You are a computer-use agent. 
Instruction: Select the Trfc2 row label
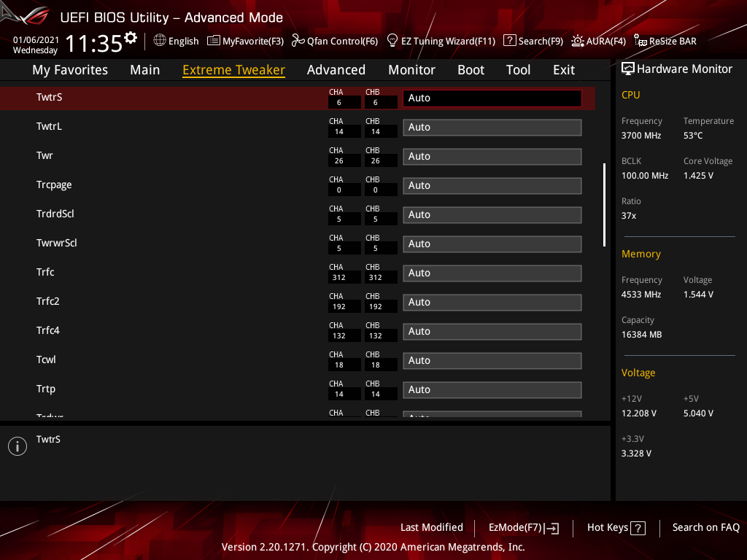pyautogui.click(x=48, y=301)
